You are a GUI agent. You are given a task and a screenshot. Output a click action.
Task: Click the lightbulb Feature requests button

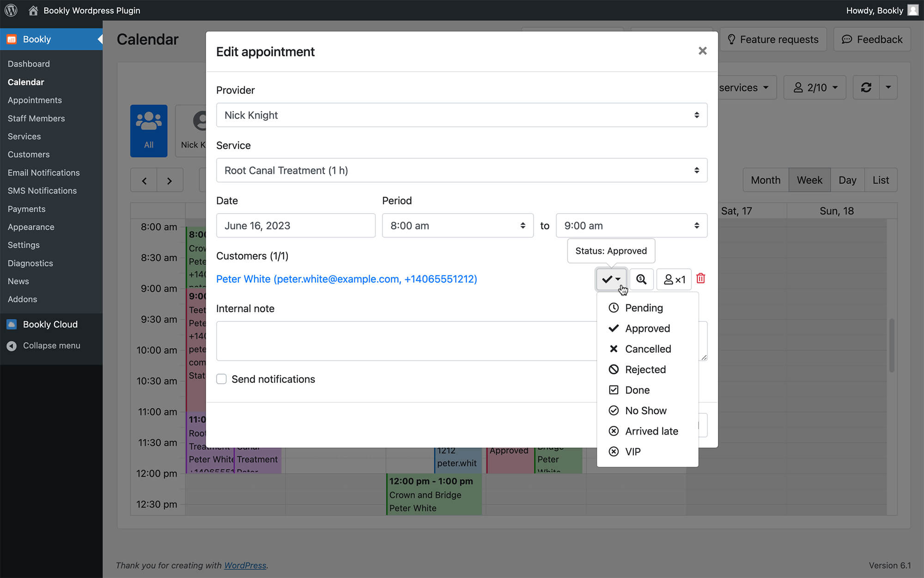point(773,39)
